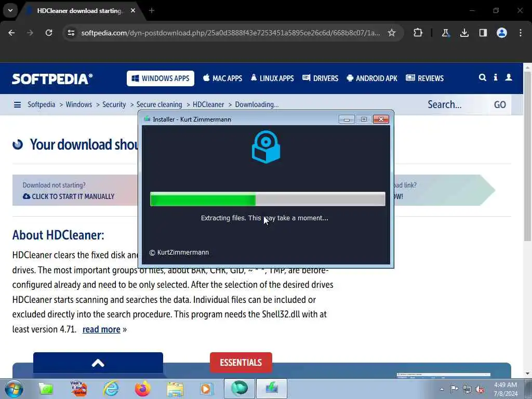Image resolution: width=532 pixels, height=399 pixels.
Task: Click the installer progress bar
Action: 268,199
